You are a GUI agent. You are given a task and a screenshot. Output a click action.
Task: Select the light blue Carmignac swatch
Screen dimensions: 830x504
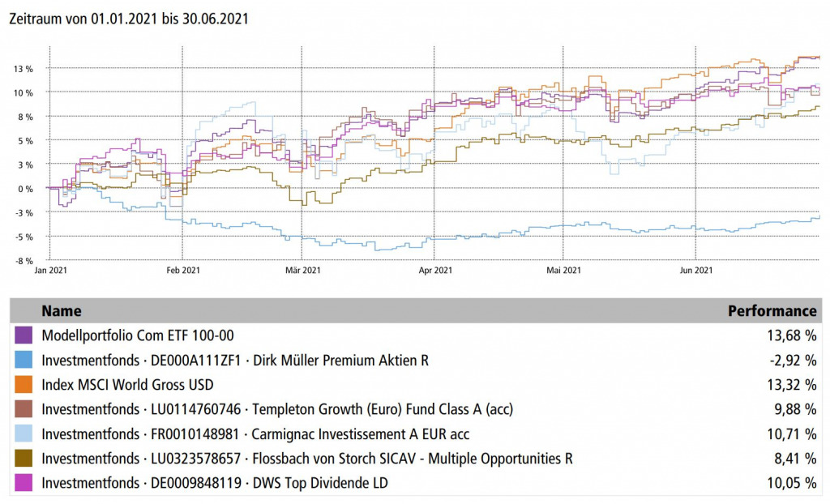point(24,434)
